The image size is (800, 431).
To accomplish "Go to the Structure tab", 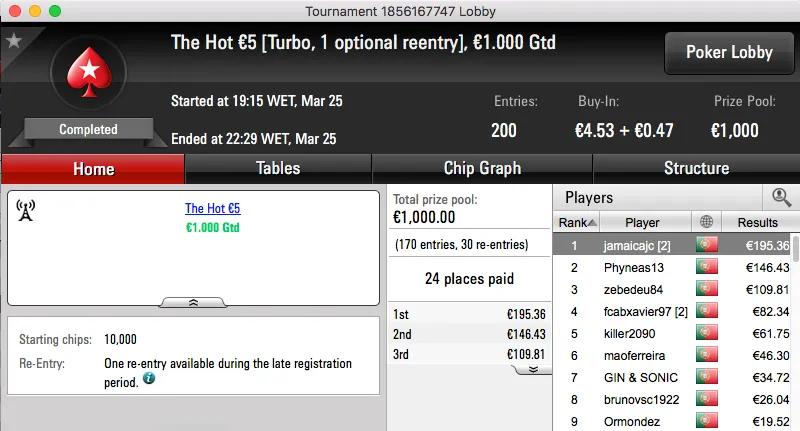I will pos(696,169).
